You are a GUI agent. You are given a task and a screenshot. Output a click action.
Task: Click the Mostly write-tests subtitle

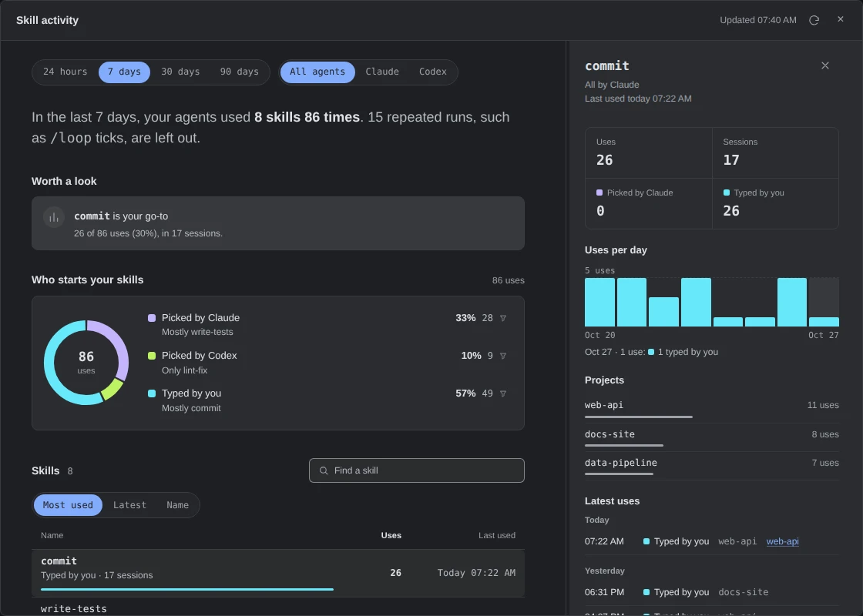click(197, 332)
